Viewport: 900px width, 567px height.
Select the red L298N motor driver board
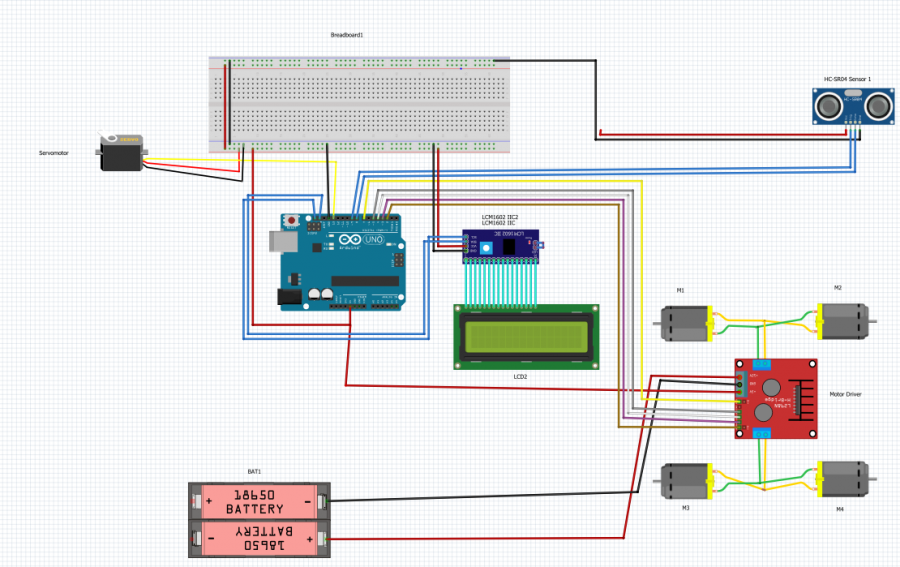[x=777, y=399]
